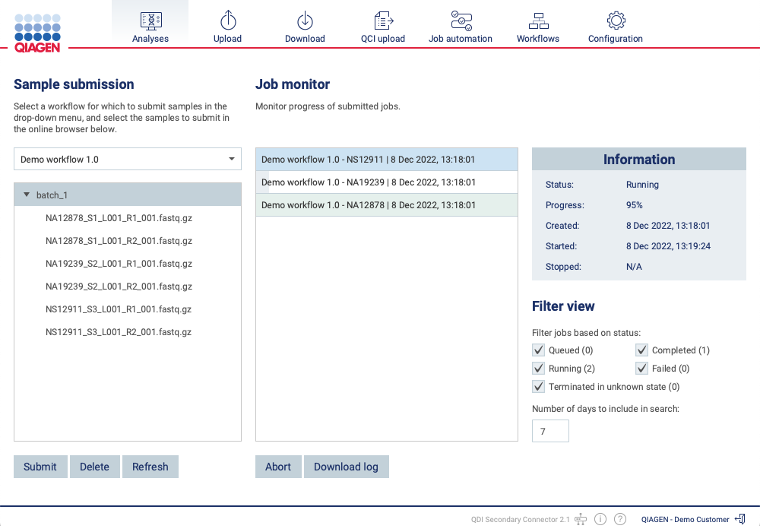Click the help question-mark icon in the status bar
This screenshot has height=532, width=760.
[x=621, y=518]
